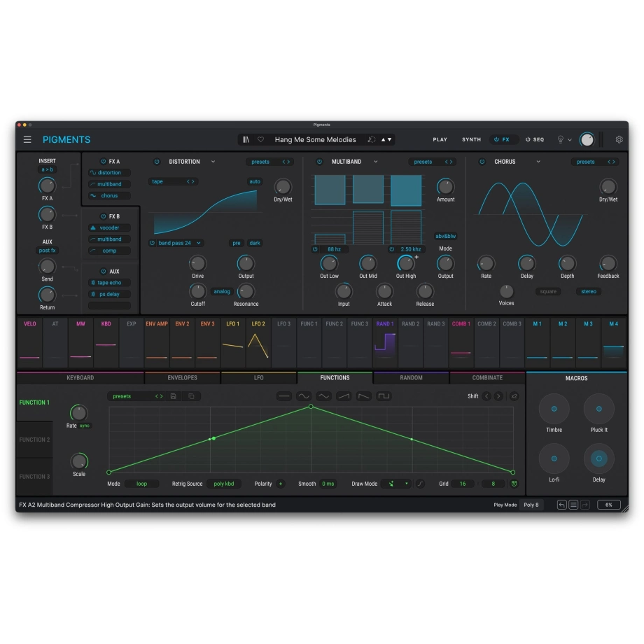Switch to the LFO tab
The image size is (644, 644).
pos(259,378)
